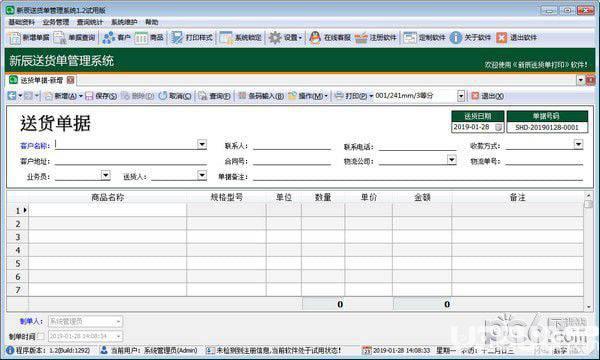This screenshot has width=600, height=360.
Task: Open 条码输入(B) barcode input
Action: tap(261, 96)
